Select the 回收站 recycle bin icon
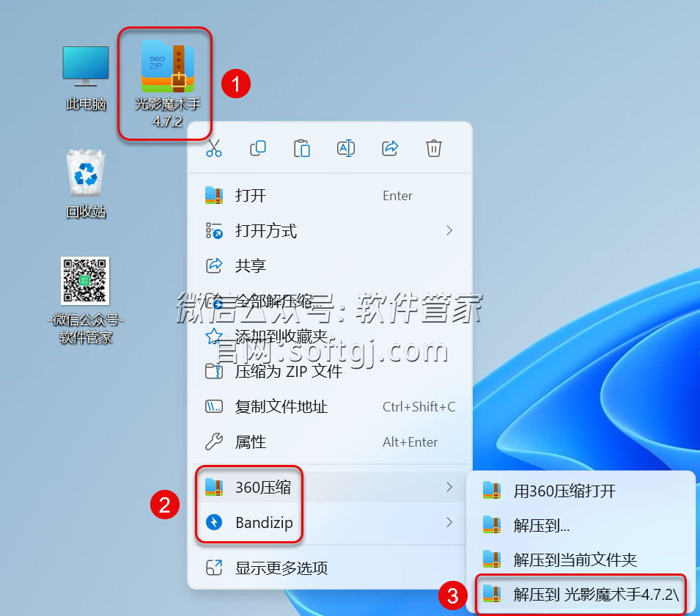 pos(86,184)
